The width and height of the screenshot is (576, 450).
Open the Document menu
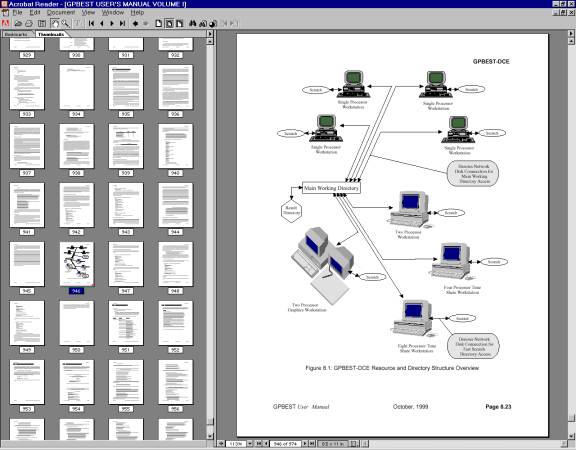point(61,12)
